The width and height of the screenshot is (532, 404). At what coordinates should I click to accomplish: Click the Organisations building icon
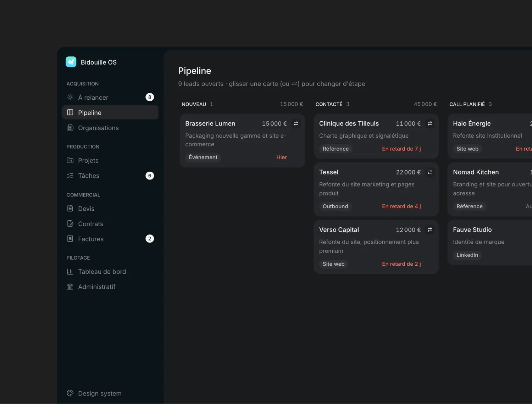point(70,128)
